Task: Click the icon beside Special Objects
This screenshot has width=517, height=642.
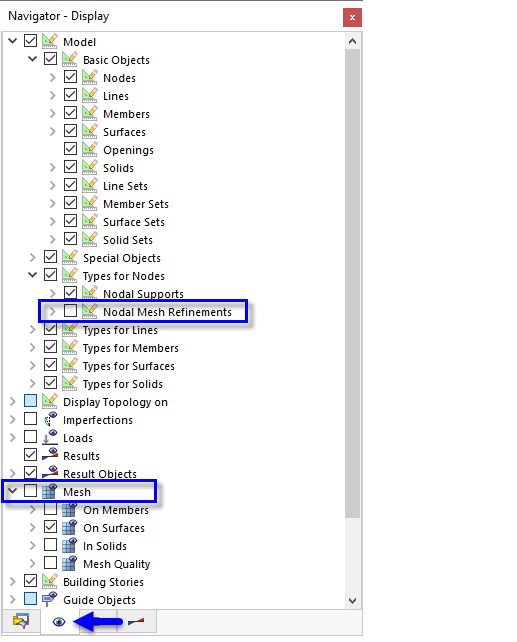Action: [x=70, y=257]
